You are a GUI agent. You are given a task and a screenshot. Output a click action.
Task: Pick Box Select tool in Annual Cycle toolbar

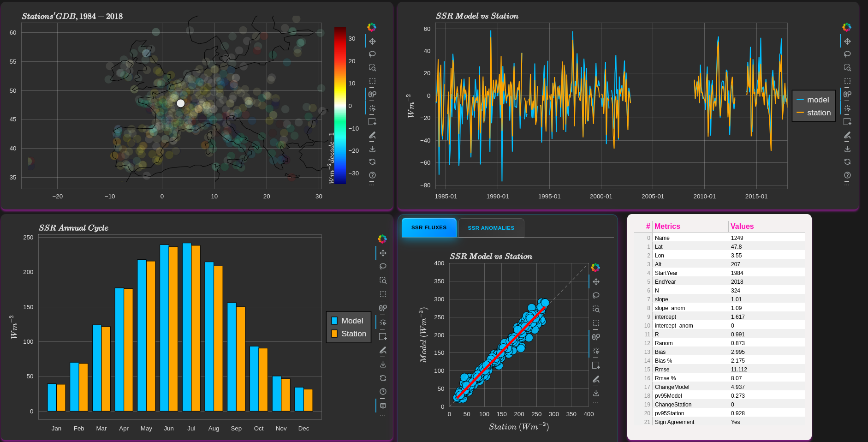pos(383,294)
